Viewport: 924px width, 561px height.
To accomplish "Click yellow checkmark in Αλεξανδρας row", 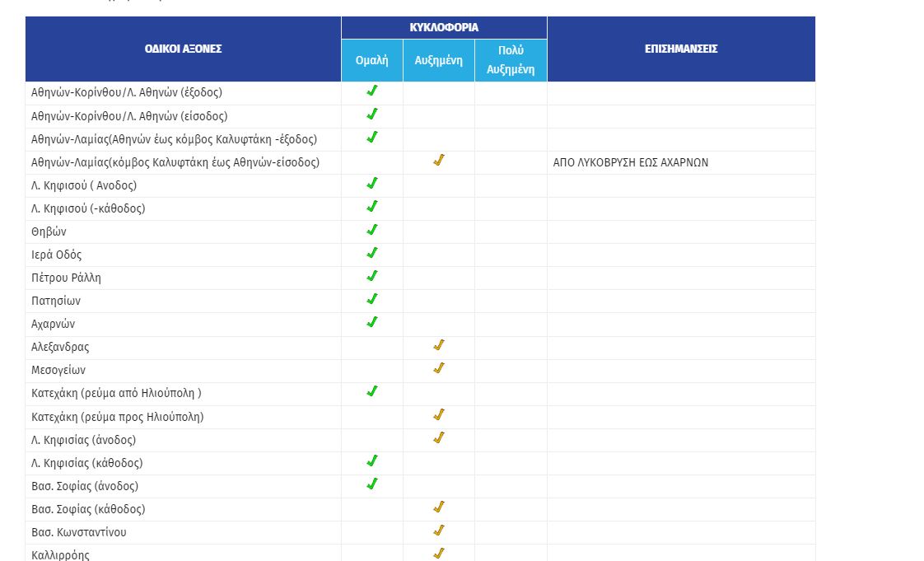I will click(x=439, y=345).
